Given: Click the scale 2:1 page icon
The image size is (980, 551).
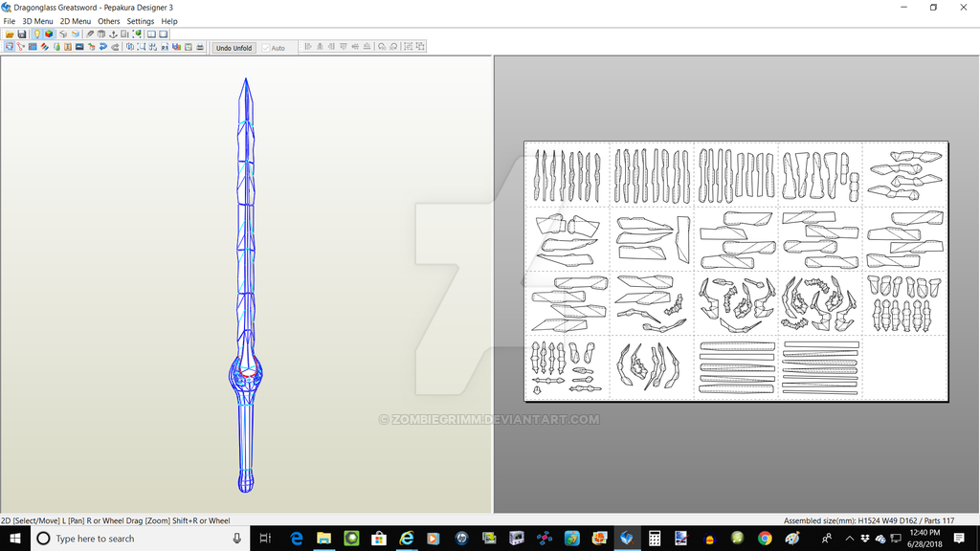Looking at the screenshot, I should coord(165,47).
